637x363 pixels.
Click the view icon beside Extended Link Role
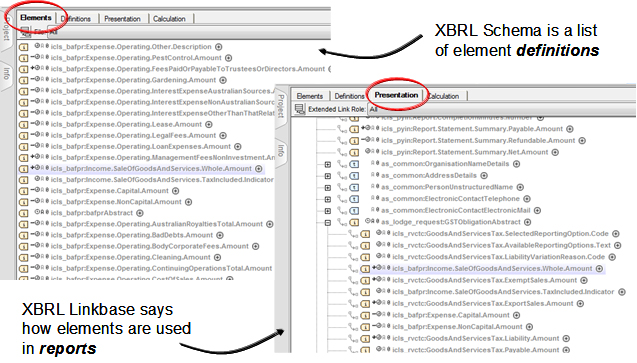[x=299, y=109]
